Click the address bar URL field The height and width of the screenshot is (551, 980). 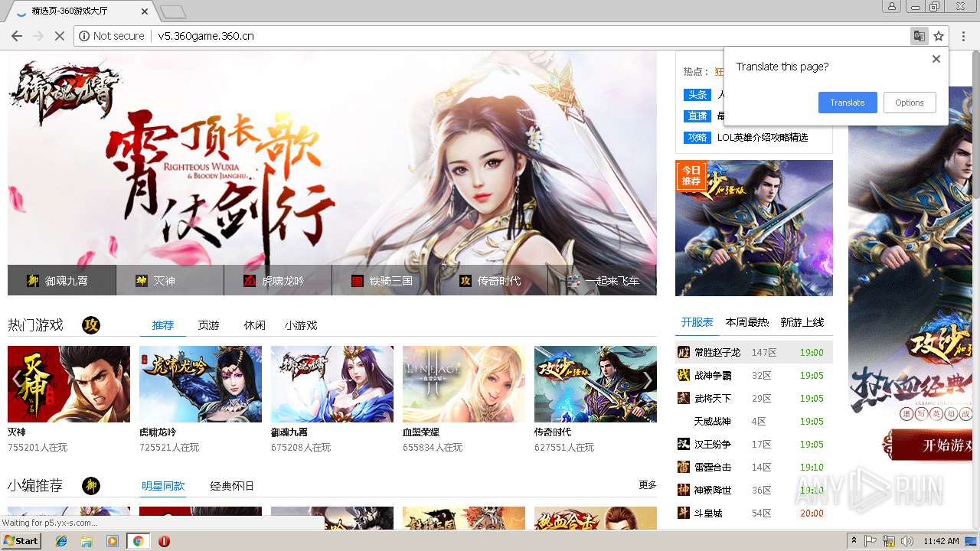coord(490,36)
